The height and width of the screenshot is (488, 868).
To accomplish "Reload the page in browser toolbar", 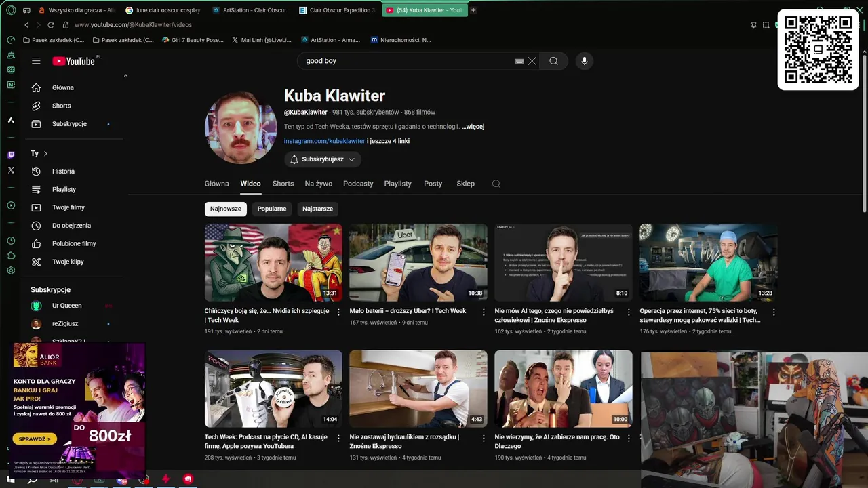I will tap(50, 25).
